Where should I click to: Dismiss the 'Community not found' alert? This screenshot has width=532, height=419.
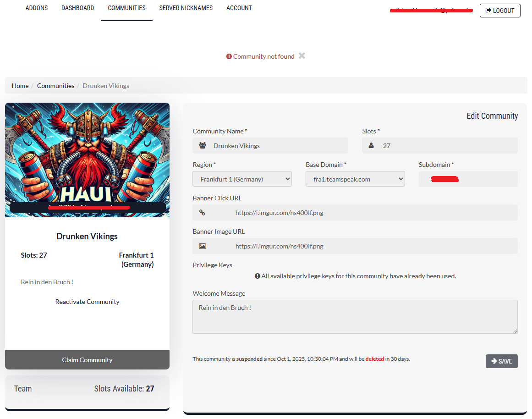pos(302,56)
